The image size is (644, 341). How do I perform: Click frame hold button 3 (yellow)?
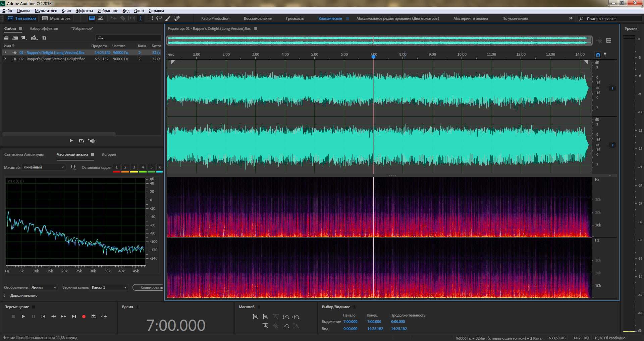point(134,167)
